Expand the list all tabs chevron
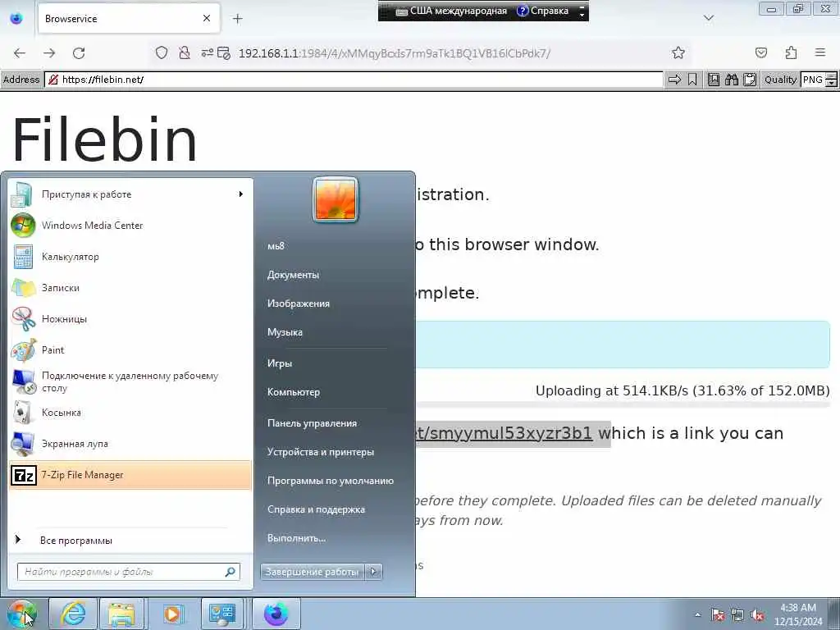This screenshot has height=630, width=840. click(x=709, y=18)
